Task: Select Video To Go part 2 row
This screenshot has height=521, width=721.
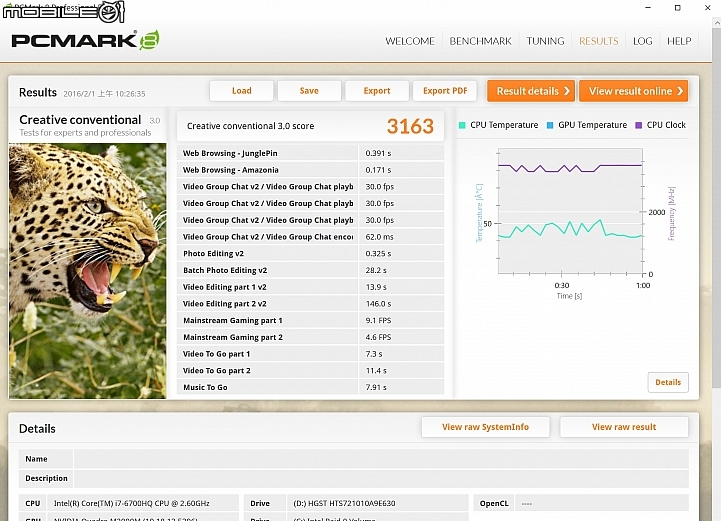Action: [x=310, y=370]
